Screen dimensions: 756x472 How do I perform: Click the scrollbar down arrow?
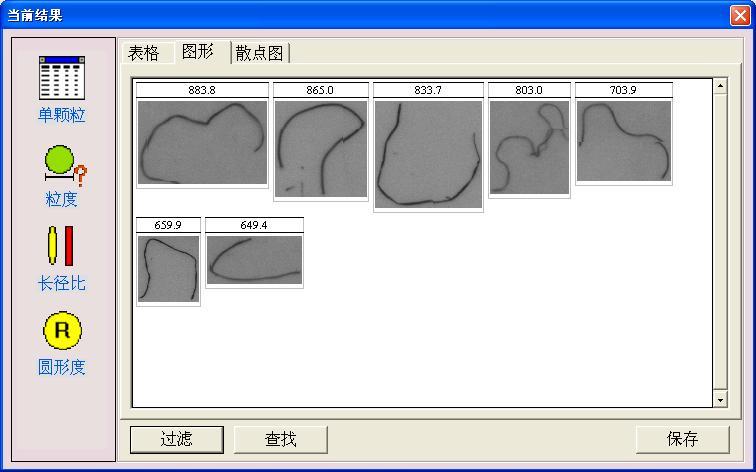pyautogui.click(x=720, y=399)
